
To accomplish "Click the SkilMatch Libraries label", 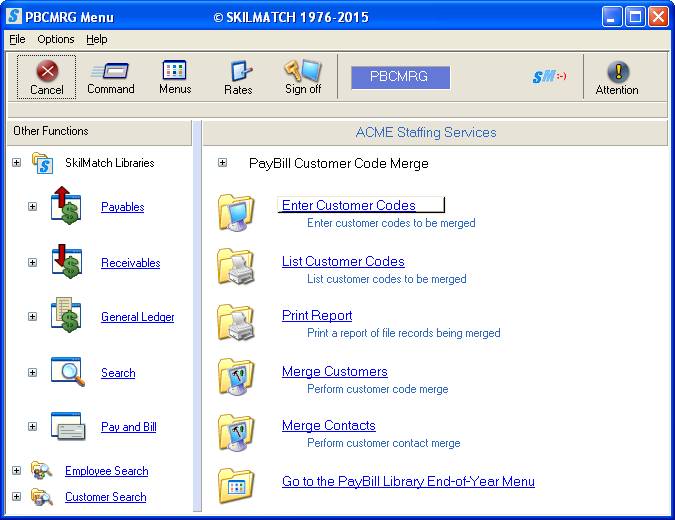I will (109, 163).
